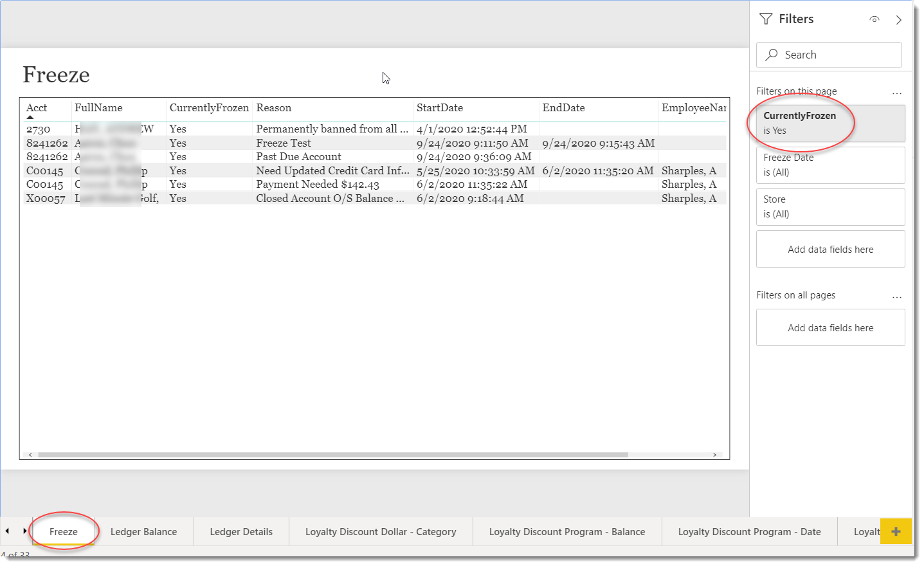Expand the CurrentlyFrozen is Yes filter card
Image resolution: width=924 pixels, height=566 pixels.
click(831, 123)
